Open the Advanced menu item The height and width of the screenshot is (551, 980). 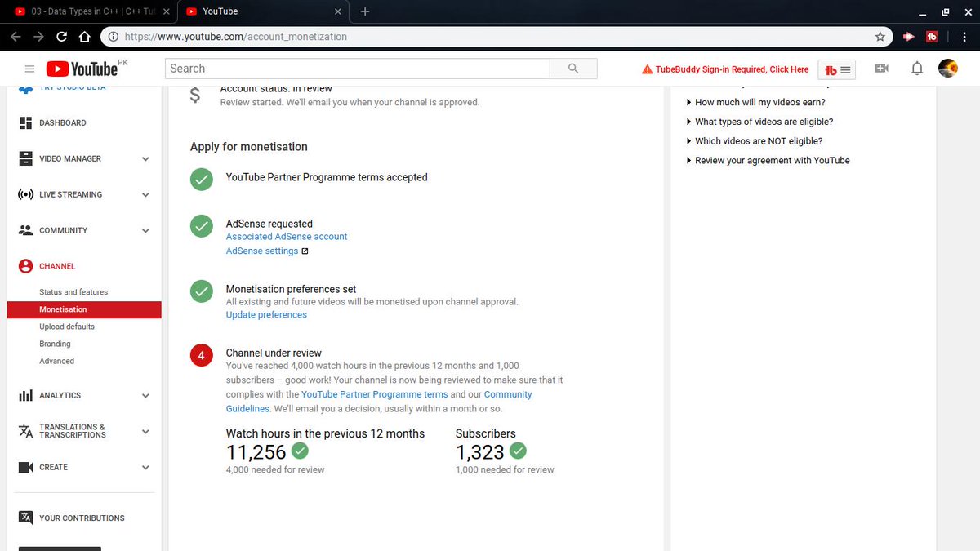(x=56, y=361)
